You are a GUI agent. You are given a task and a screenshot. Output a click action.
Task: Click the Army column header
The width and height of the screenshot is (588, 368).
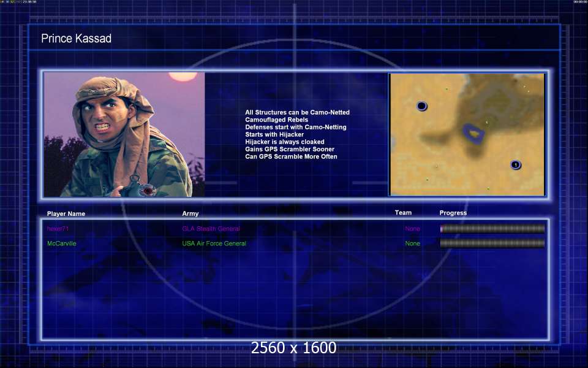[190, 213]
